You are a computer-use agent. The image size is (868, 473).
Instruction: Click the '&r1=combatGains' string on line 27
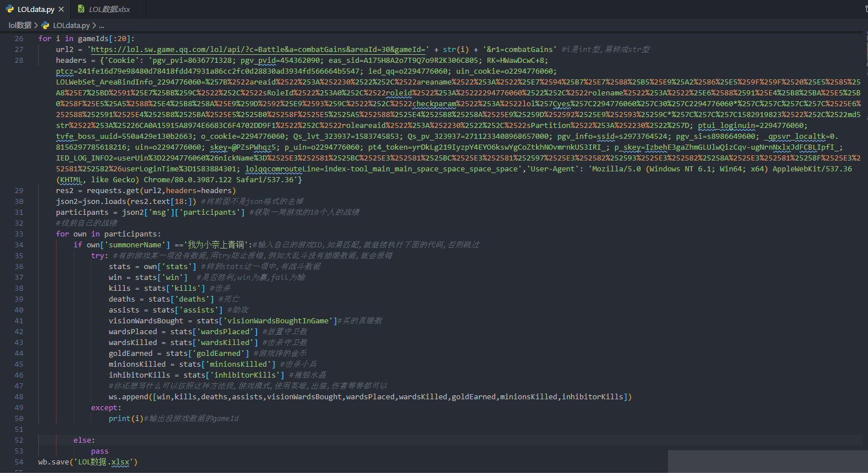click(520, 49)
